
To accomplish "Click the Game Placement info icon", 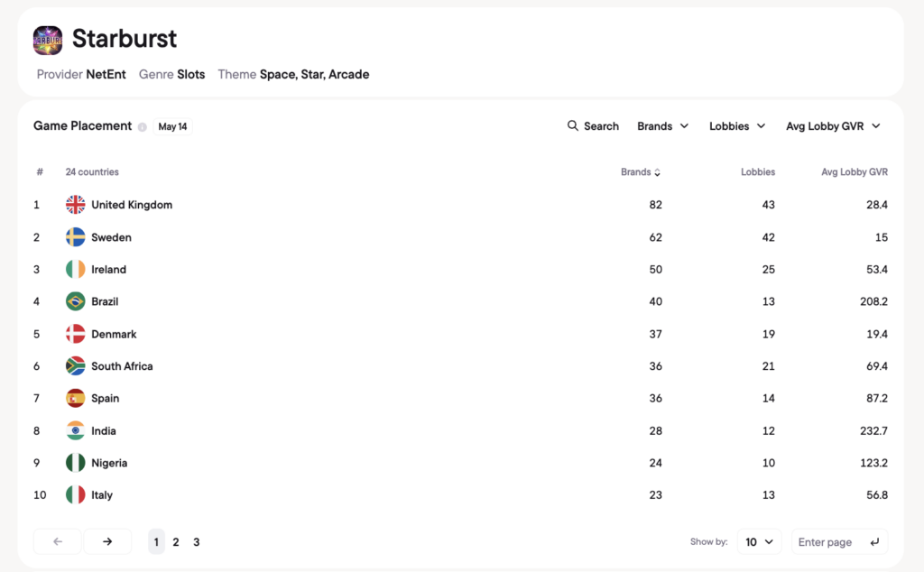I will (142, 126).
